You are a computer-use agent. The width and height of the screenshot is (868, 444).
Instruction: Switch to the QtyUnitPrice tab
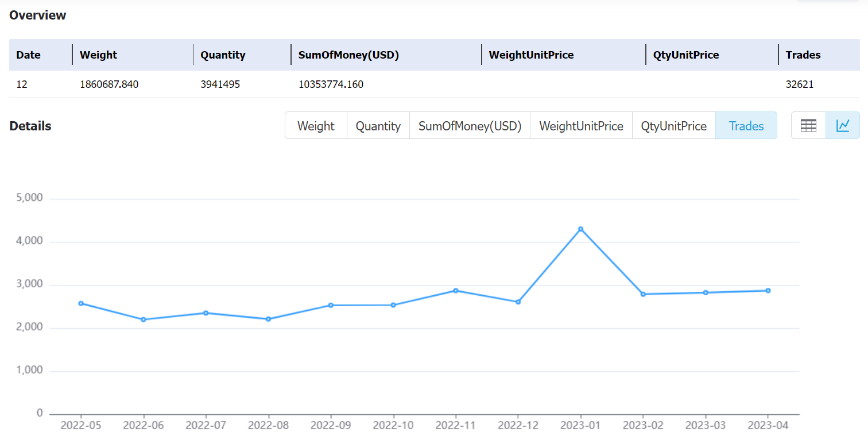(673, 126)
